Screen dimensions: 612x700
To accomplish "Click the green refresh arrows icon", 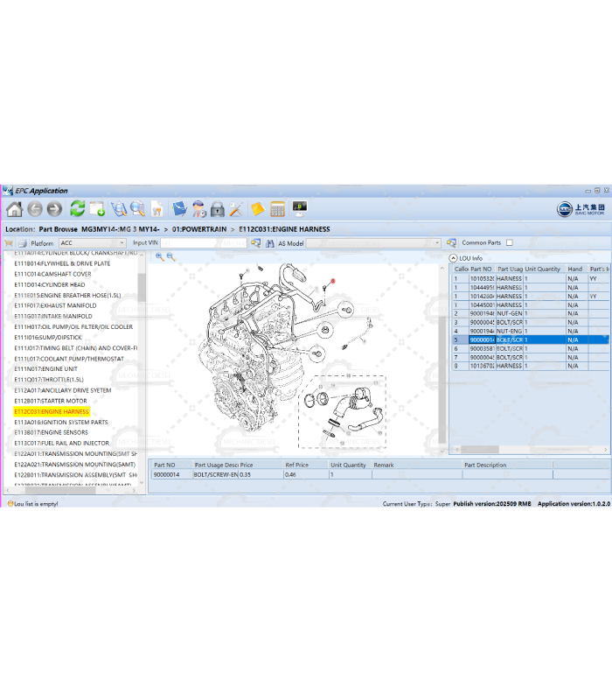I will pyautogui.click(x=78, y=209).
